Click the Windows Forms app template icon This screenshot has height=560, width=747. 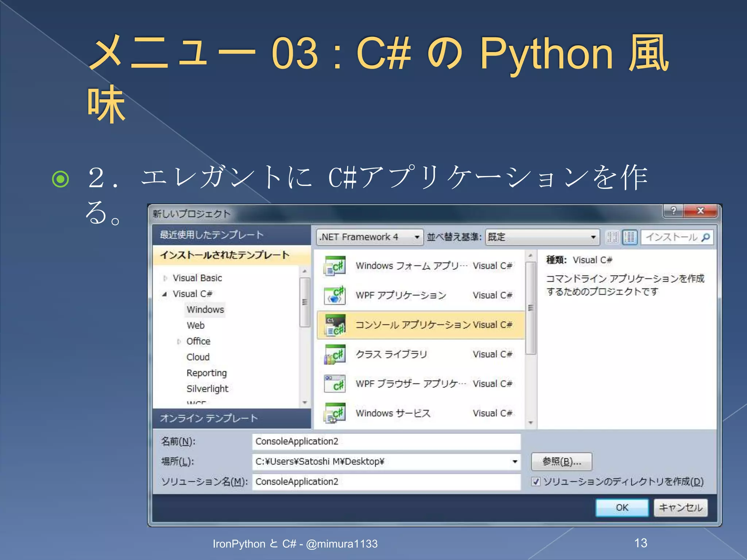334,266
